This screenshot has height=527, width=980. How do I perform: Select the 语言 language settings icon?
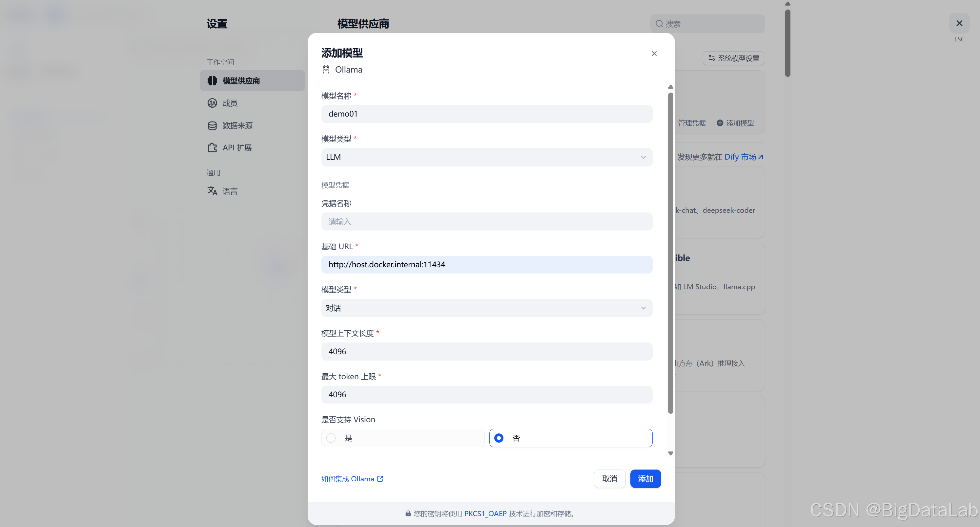click(x=212, y=191)
